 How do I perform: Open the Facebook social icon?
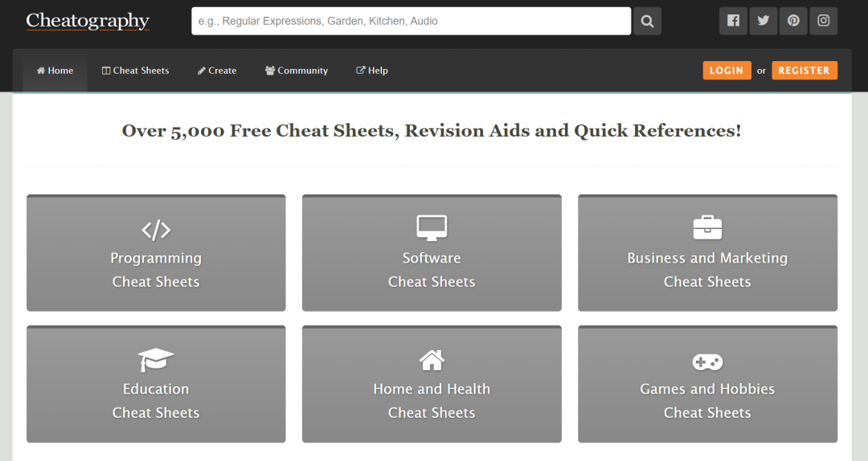tap(733, 21)
